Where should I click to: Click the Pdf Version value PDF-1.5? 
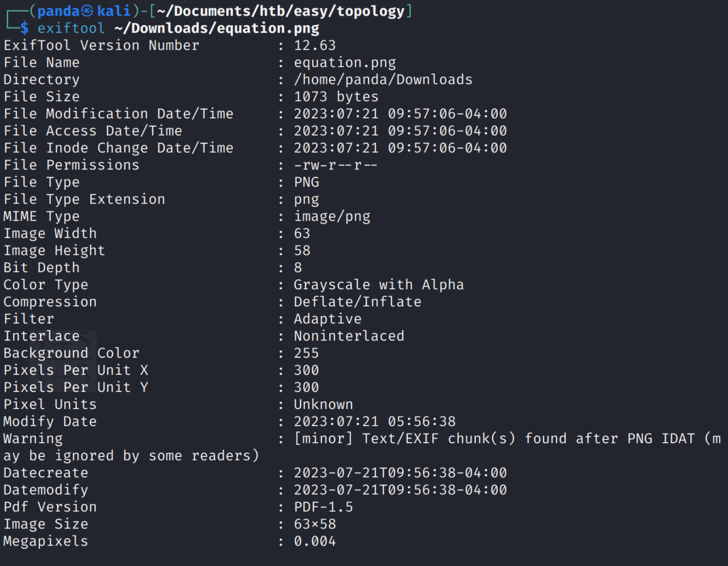click(323, 507)
